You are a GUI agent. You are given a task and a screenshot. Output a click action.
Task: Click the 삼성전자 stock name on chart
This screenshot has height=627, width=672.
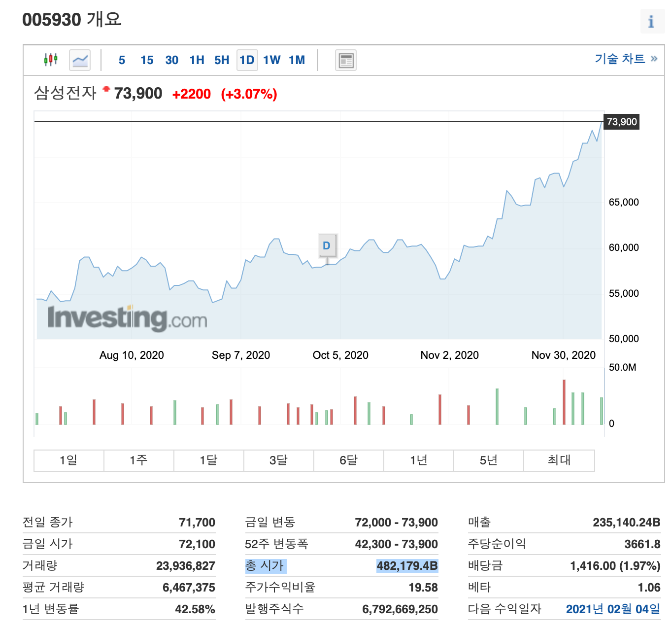click(65, 93)
